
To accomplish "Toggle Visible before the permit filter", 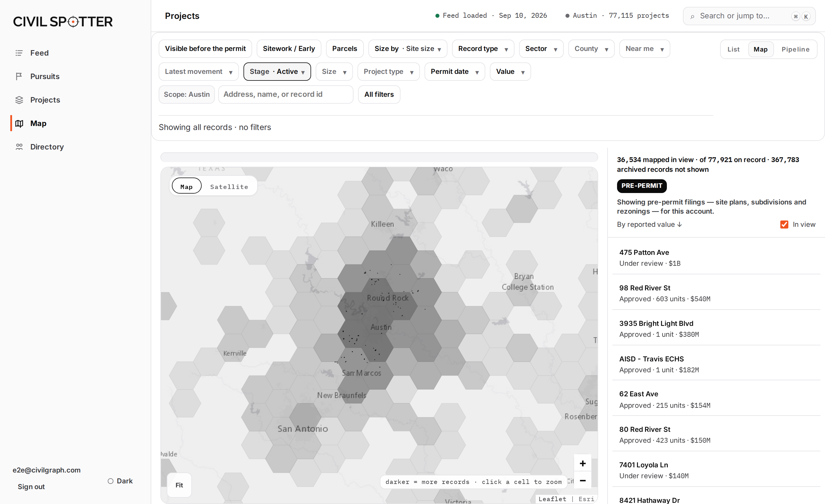I will coord(205,49).
